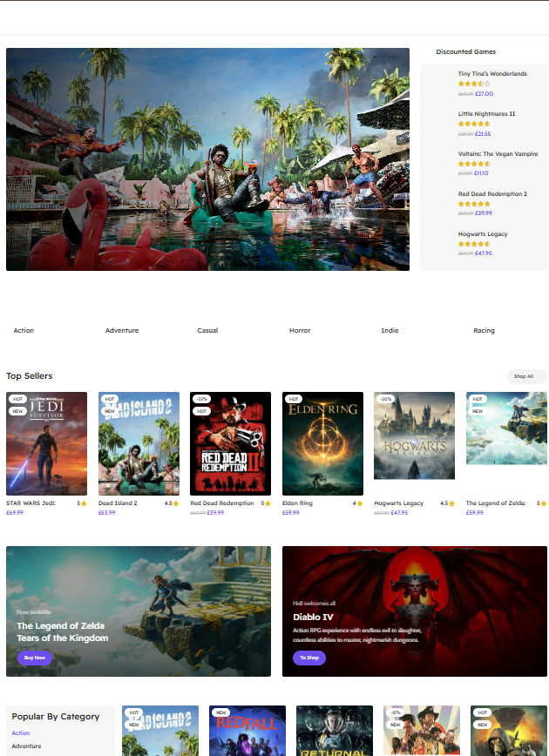
Task: Open Little Nightmares II discounted game
Action: 486,114
